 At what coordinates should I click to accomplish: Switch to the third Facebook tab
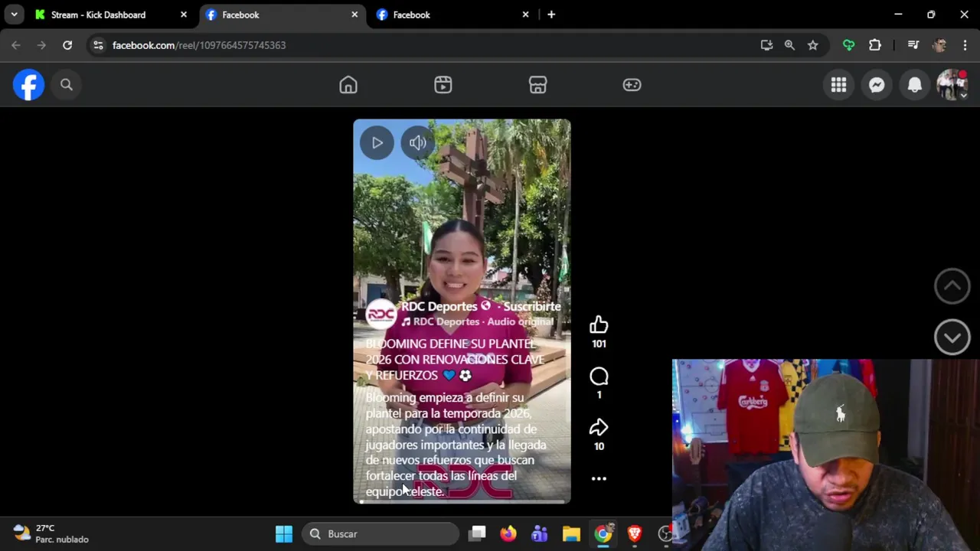pos(411,15)
